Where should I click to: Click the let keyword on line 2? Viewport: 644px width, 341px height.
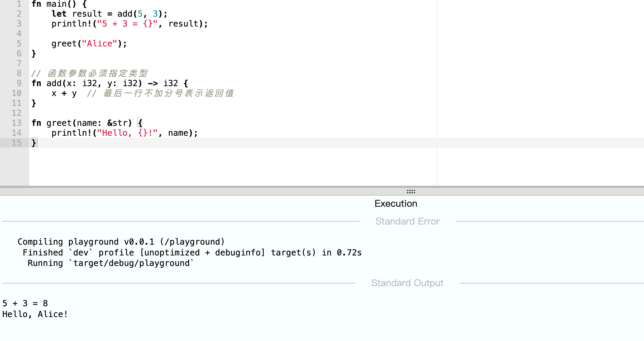(59, 14)
